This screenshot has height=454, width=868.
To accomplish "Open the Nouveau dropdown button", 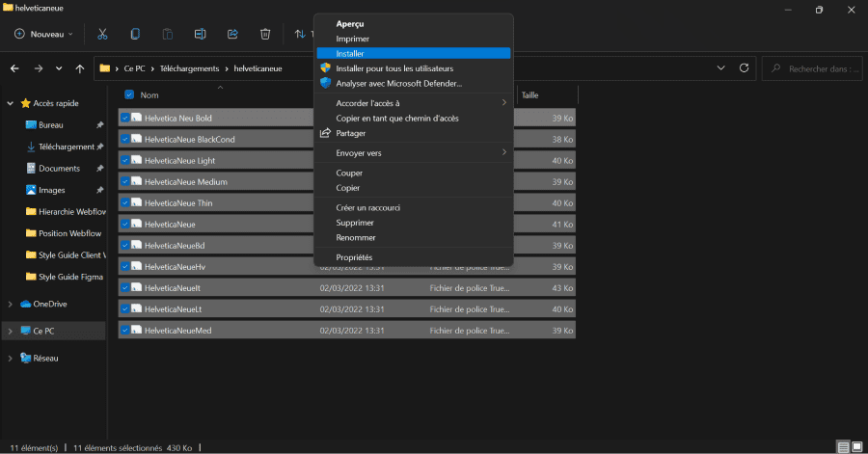I will (43, 35).
